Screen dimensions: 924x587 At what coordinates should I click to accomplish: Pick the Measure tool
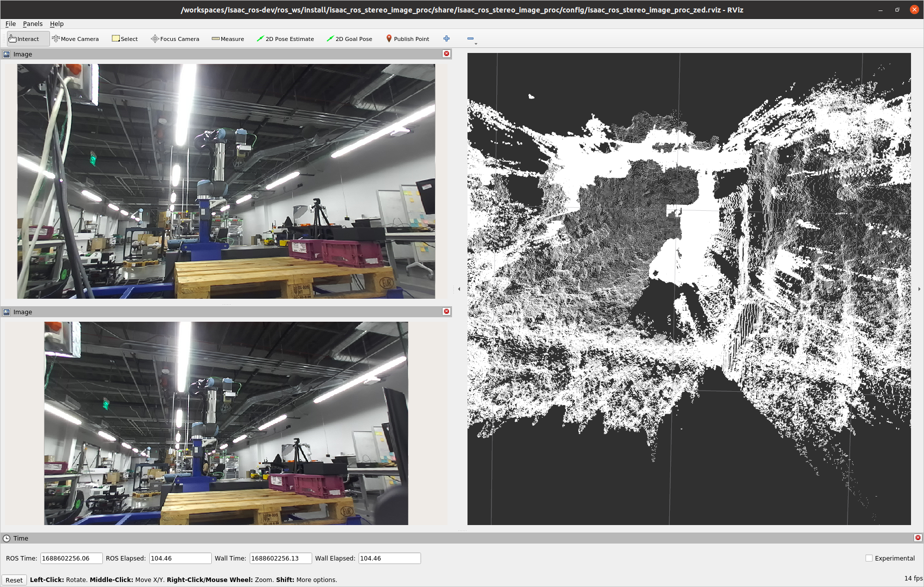pyautogui.click(x=228, y=39)
